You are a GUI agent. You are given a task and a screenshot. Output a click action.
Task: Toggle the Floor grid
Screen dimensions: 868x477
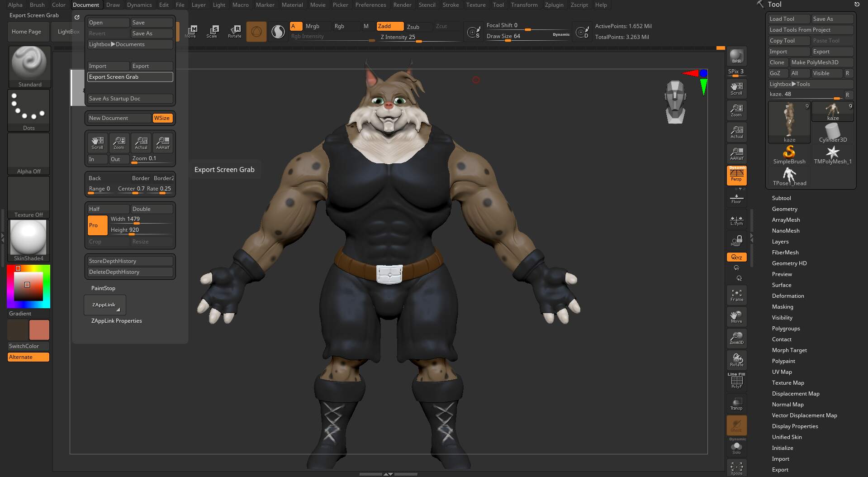pyautogui.click(x=736, y=198)
